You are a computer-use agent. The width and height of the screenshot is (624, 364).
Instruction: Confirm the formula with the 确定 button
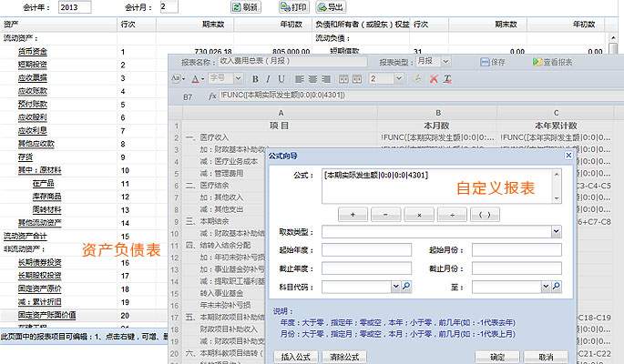(x=497, y=357)
